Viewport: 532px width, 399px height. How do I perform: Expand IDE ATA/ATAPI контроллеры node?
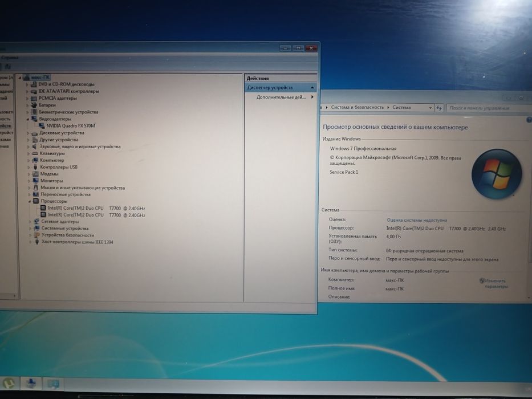tap(27, 91)
